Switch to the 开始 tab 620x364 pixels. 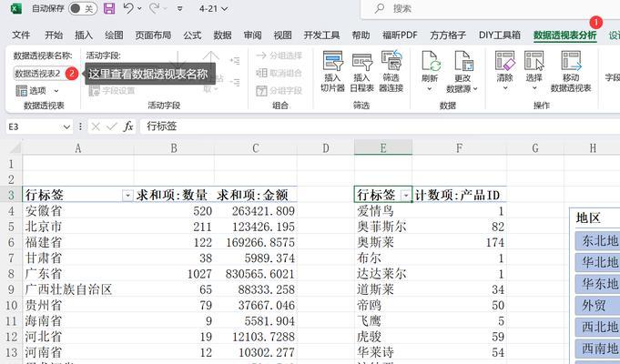tap(54, 35)
